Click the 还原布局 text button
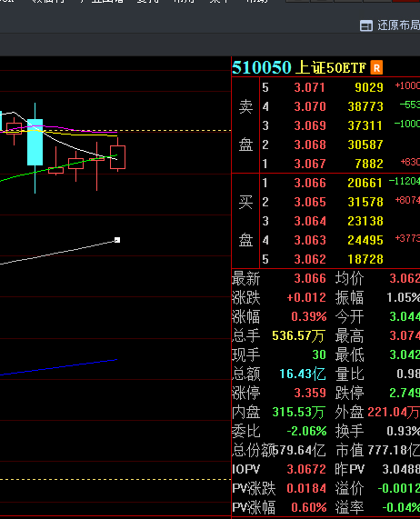This screenshot has width=420, height=519. (398, 25)
